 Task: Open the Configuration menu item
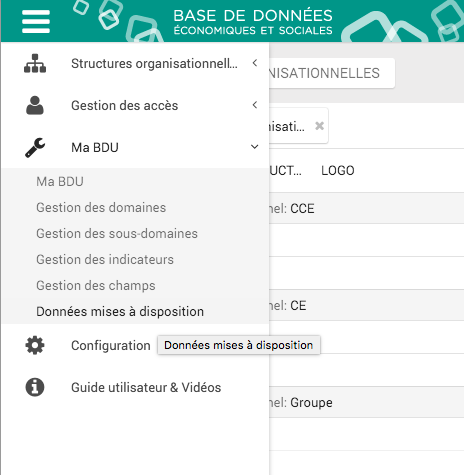point(111,346)
